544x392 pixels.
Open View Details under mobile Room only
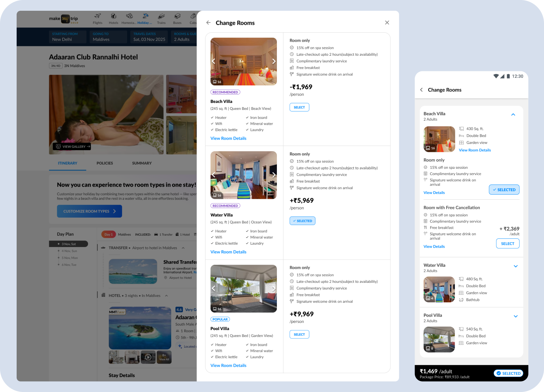click(434, 193)
